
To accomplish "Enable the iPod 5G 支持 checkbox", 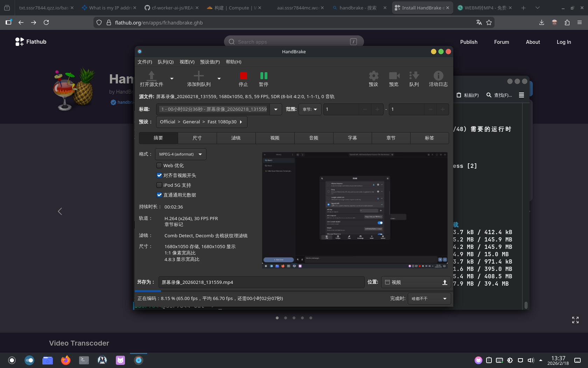I will [159, 185].
